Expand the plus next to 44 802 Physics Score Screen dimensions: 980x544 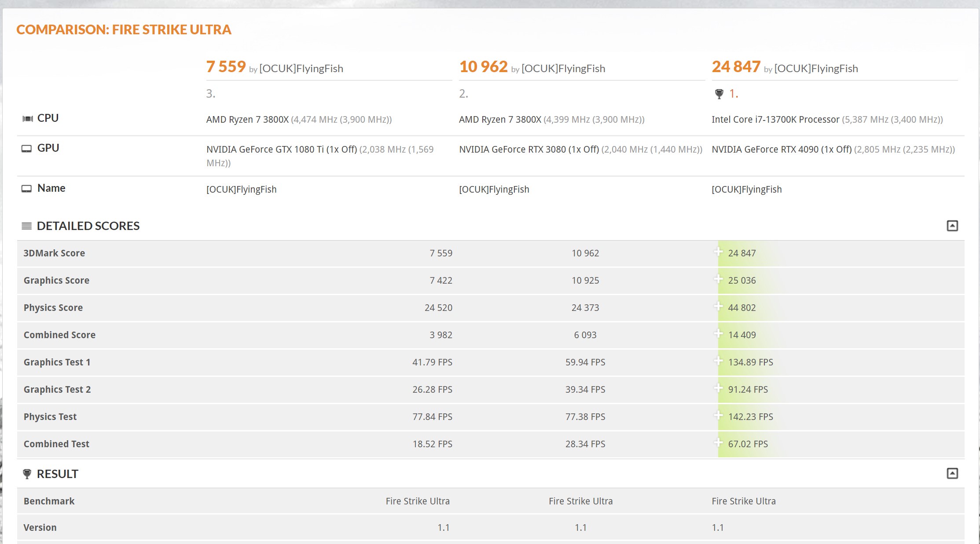718,307
